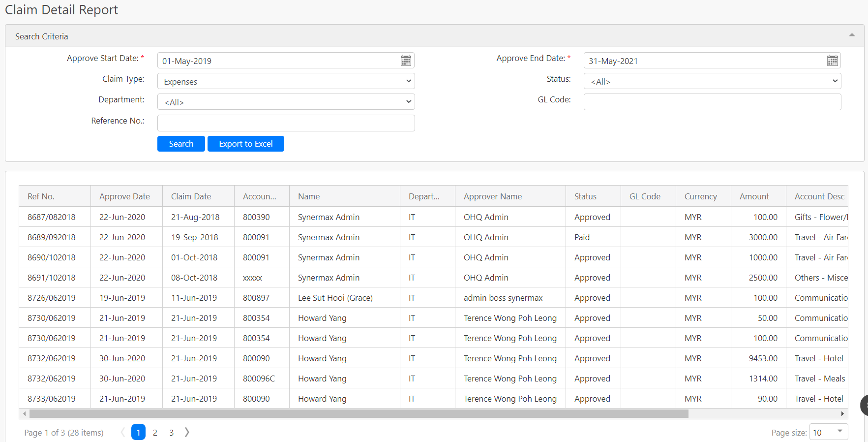Click Approve Start Date text field
This screenshot has height=442, width=868.
278,61
